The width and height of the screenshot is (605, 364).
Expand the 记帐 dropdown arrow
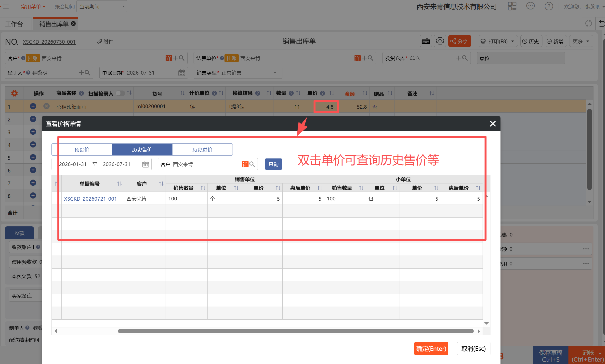coord(600,353)
